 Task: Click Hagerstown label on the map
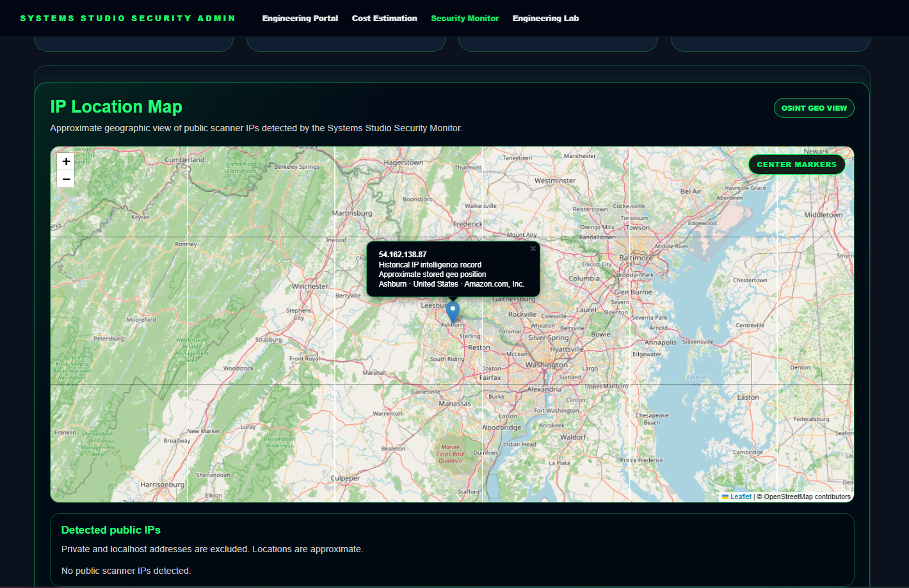[403, 163]
